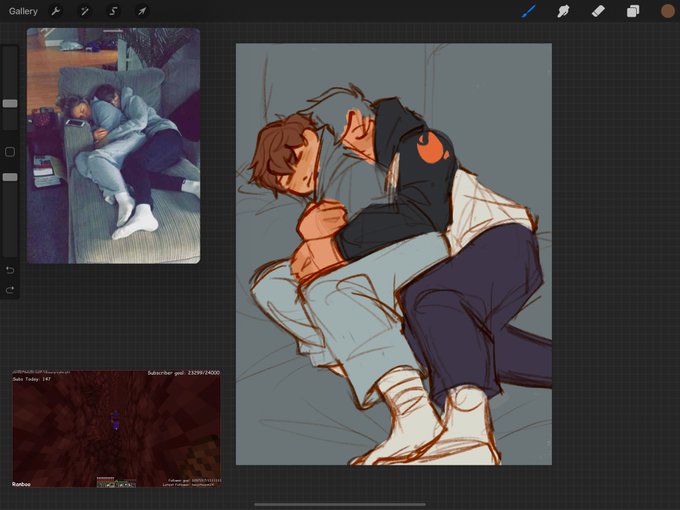Click the Minecraft hotbar in stream

116,484
